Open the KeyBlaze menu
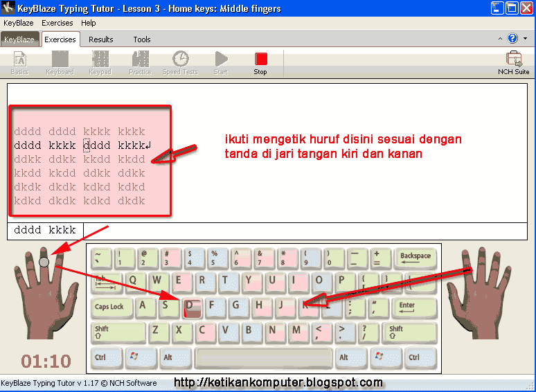Image resolution: width=536 pixels, height=392 pixels. 19,23
